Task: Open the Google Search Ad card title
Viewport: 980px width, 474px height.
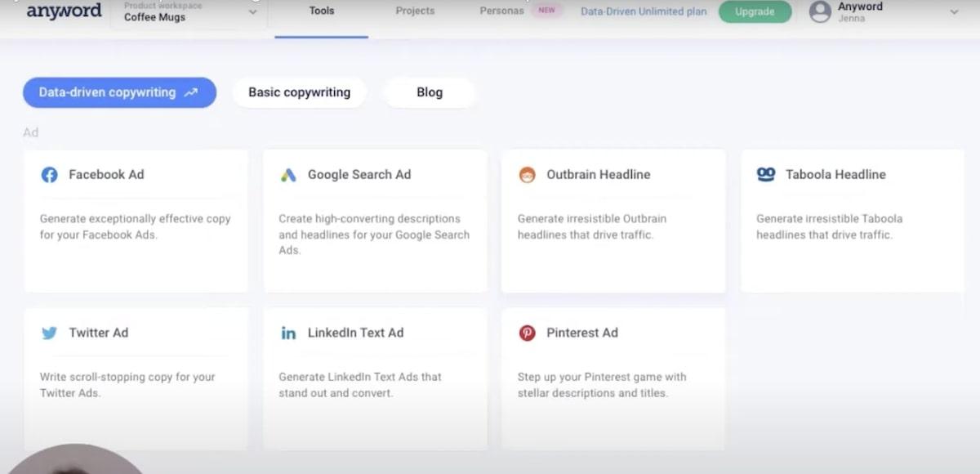Action: click(359, 174)
